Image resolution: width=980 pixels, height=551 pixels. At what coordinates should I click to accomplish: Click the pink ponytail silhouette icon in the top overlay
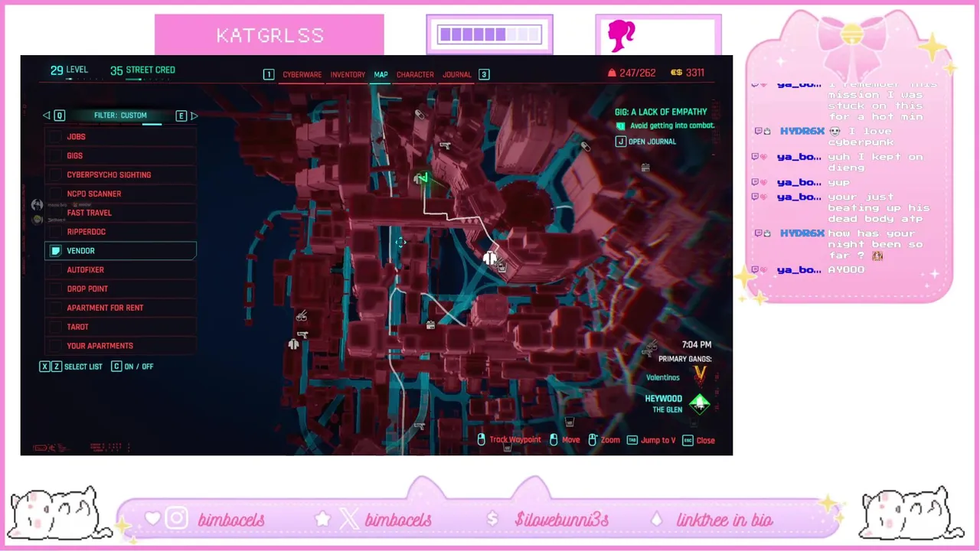pyautogui.click(x=621, y=36)
